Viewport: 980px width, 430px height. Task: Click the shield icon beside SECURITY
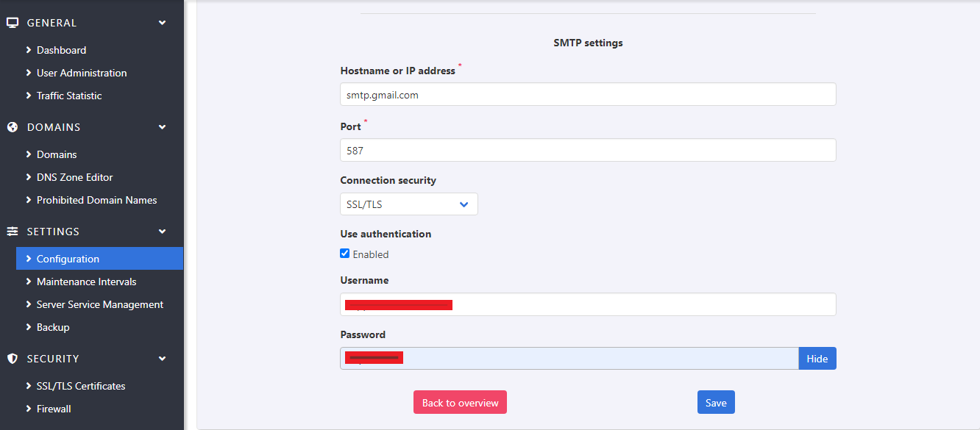pos(13,359)
